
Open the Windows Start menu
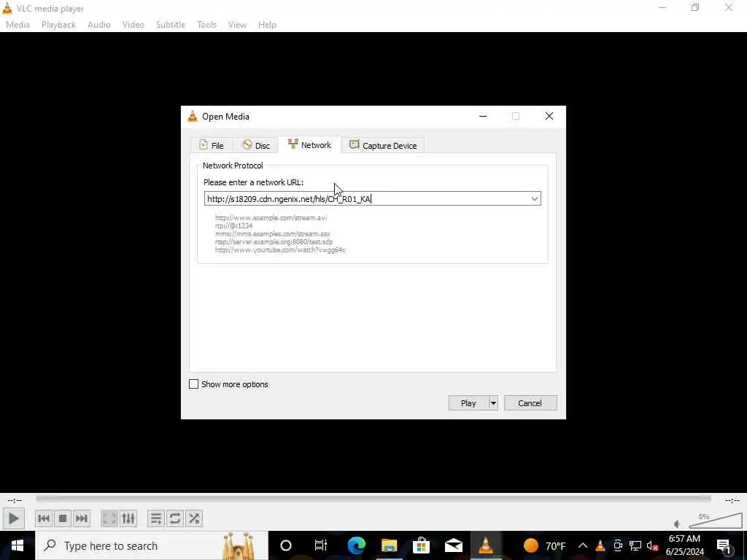[18, 545]
